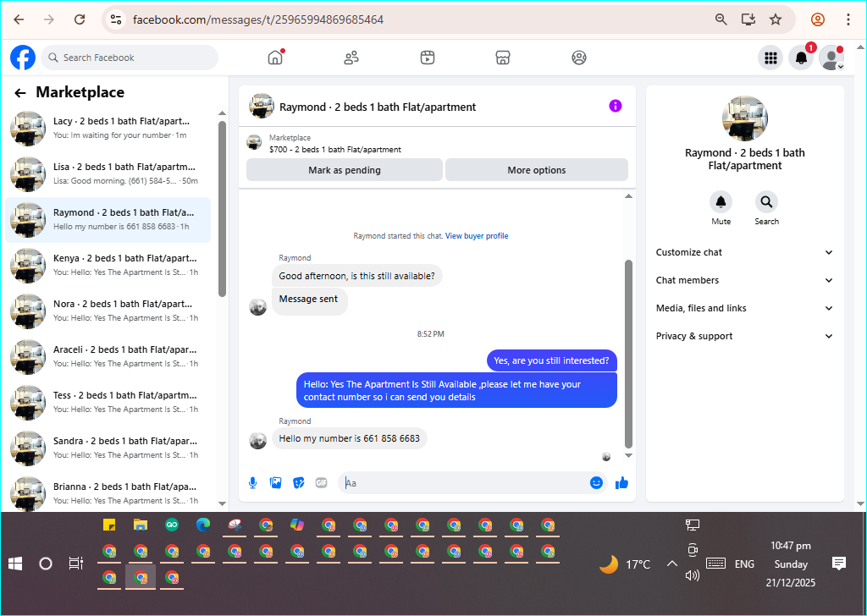The image size is (867, 616).
Task: Choose a sticker icon in composer
Action: [299, 483]
